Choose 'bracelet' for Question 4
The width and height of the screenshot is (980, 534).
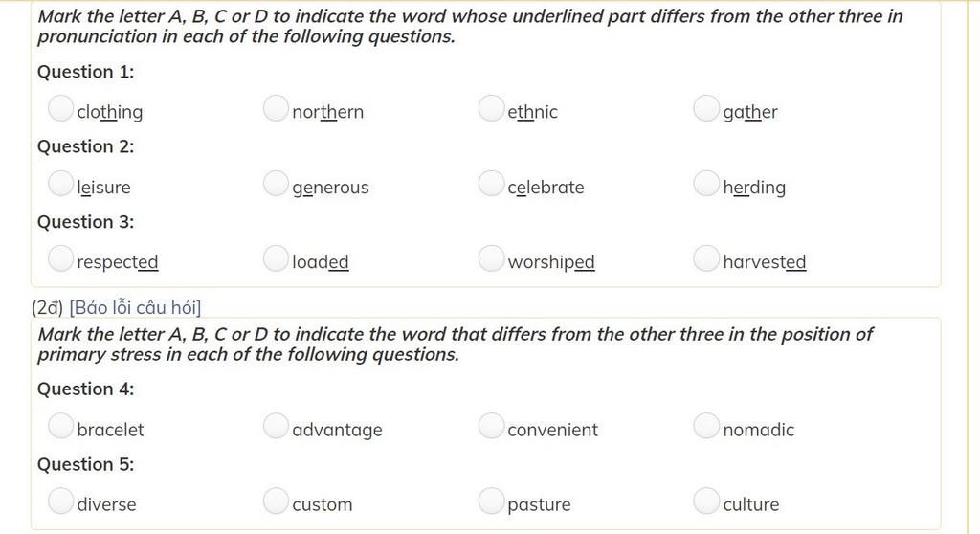click(60, 426)
